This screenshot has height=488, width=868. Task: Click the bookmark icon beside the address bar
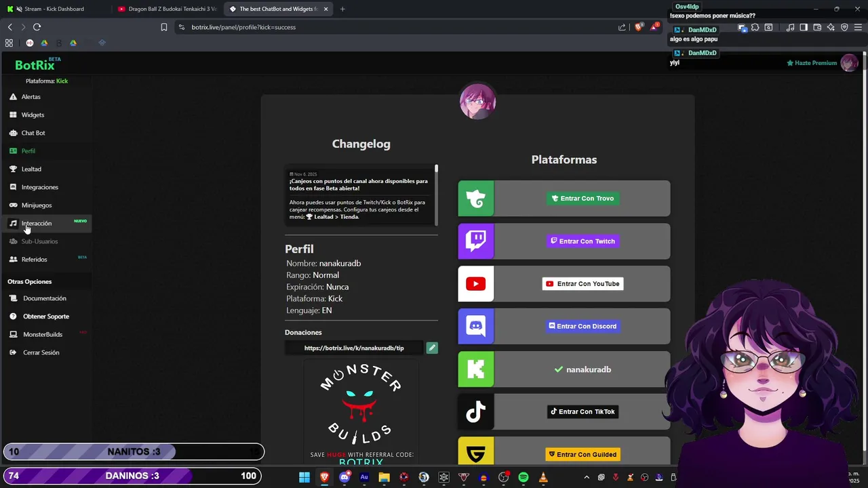point(164,27)
